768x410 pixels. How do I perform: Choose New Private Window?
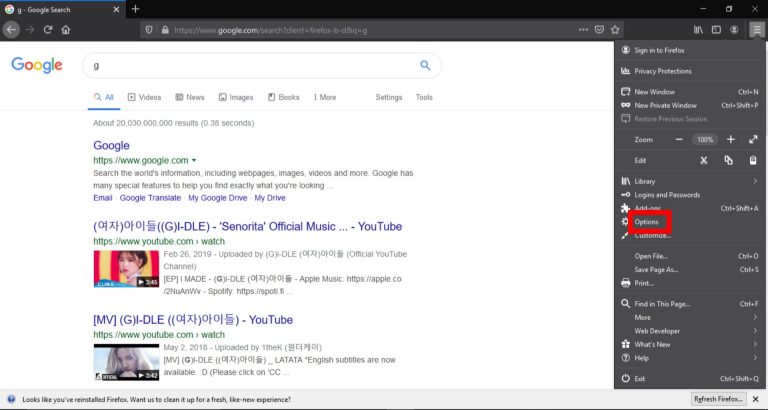point(690,105)
